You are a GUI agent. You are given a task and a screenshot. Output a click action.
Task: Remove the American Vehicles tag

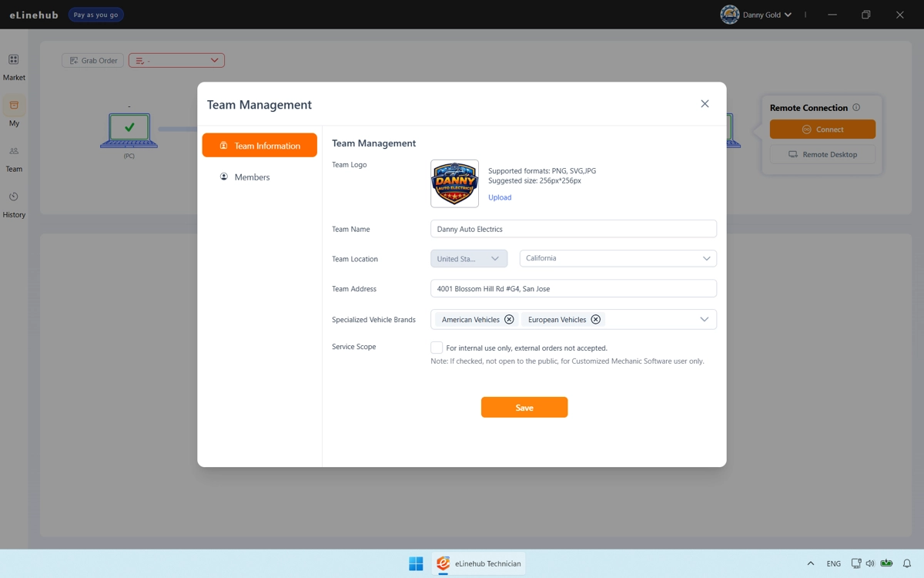(x=509, y=319)
